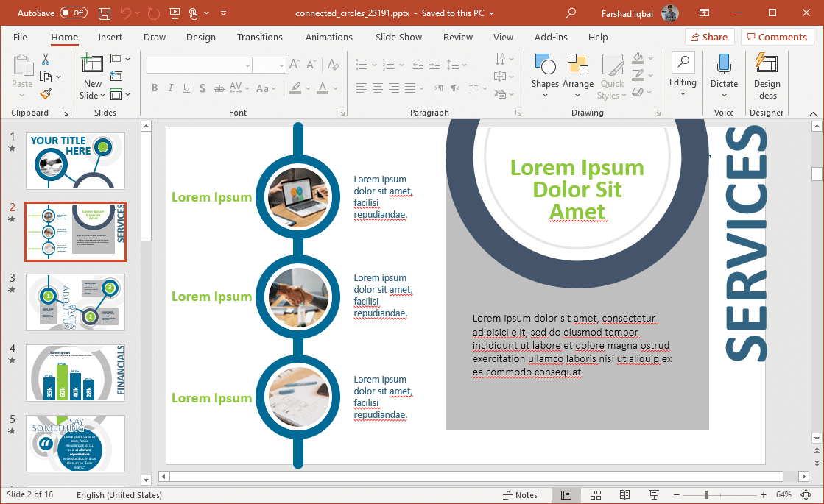Adjust the zoom slider handle
Image resolution: width=824 pixels, height=504 pixels.
tap(706, 495)
